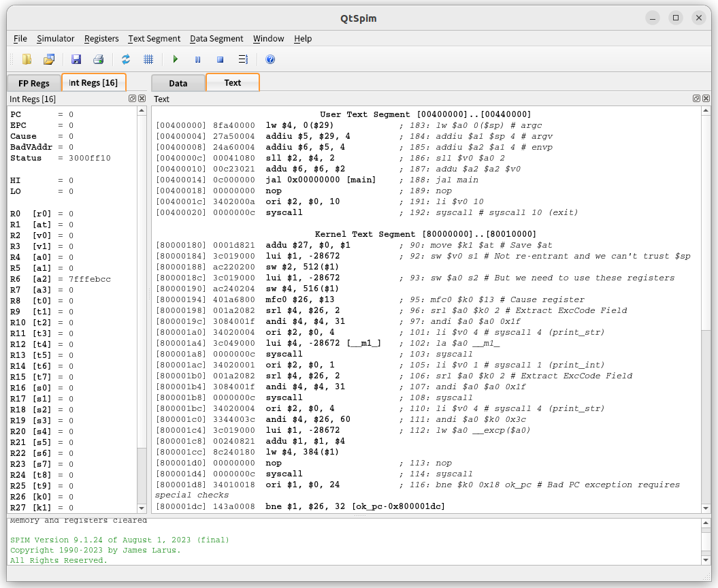718x588 pixels.
Task: Click the R27 [k1] register row
Action: 42,508
